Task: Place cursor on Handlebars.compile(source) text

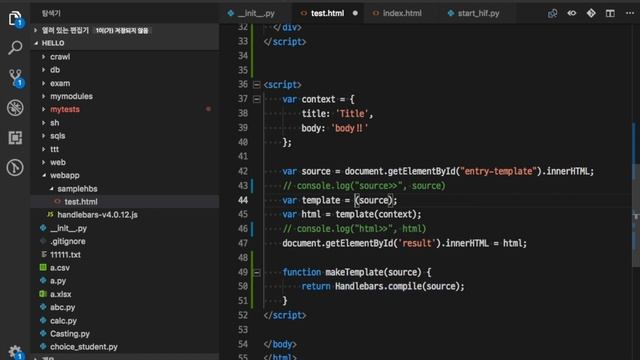Action: (x=399, y=286)
